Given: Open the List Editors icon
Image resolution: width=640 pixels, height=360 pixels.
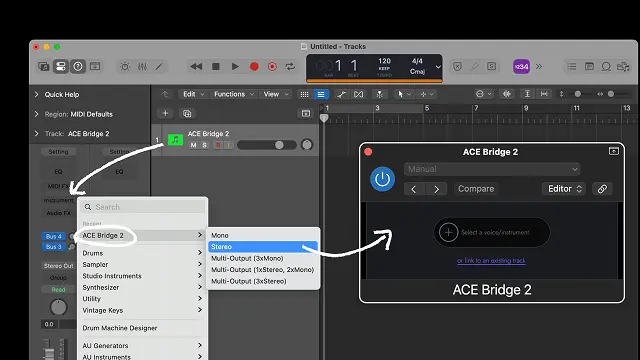Looking at the screenshot, I should pos(572,67).
